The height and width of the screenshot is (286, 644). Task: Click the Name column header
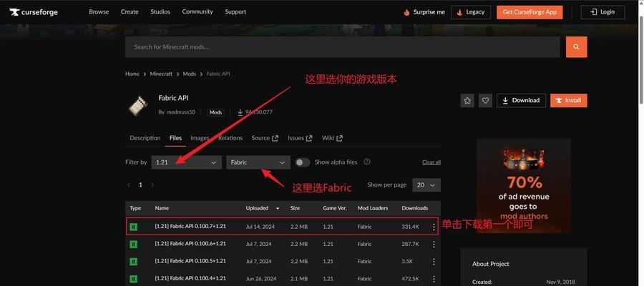click(162, 208)
